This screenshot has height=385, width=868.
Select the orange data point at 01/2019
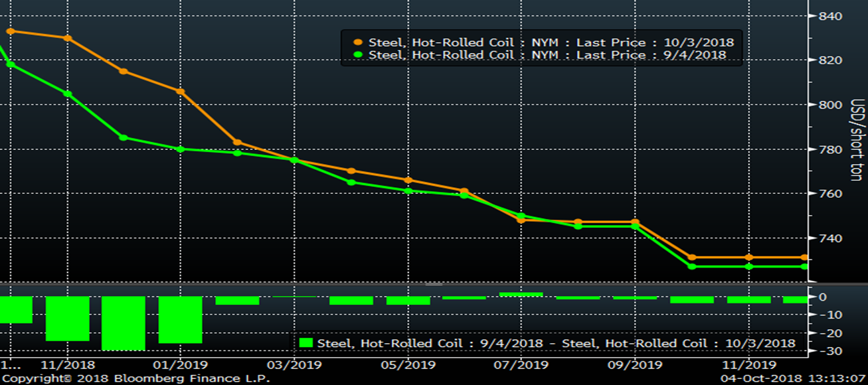(180, 91)
